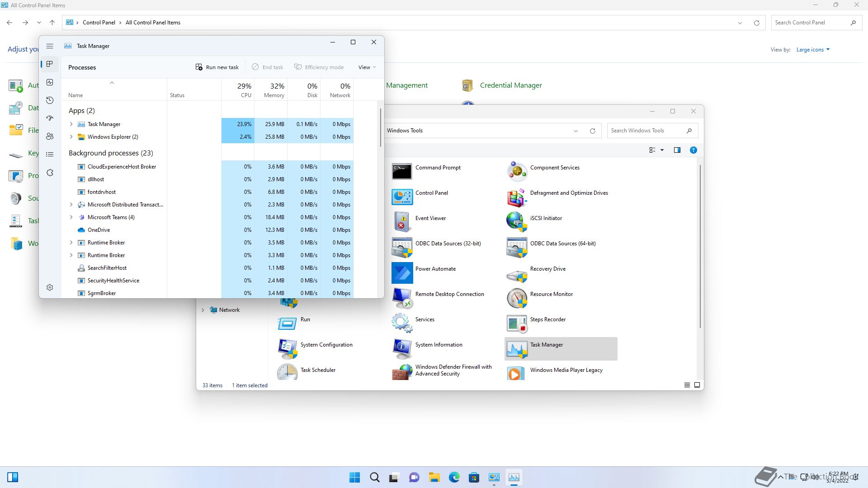
Task: Open View by Large icons dropdown
Action: pyautogui.click(x=813, y=50)
